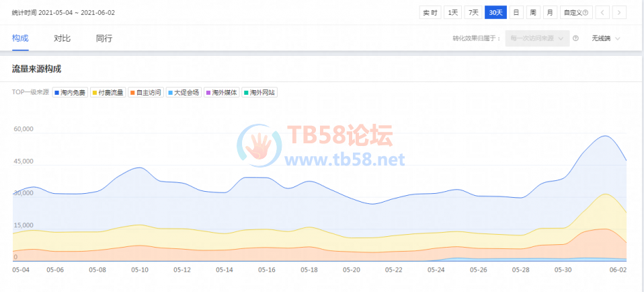This screenshot has height=292, width=644.
Task: Hide the 自主访问 series in chart
Action: point(145,92)
